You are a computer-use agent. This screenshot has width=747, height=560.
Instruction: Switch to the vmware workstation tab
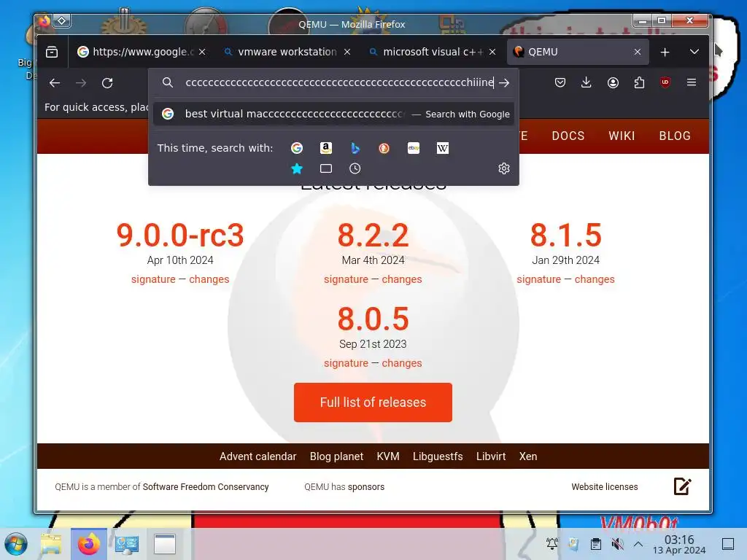point(287,52)
